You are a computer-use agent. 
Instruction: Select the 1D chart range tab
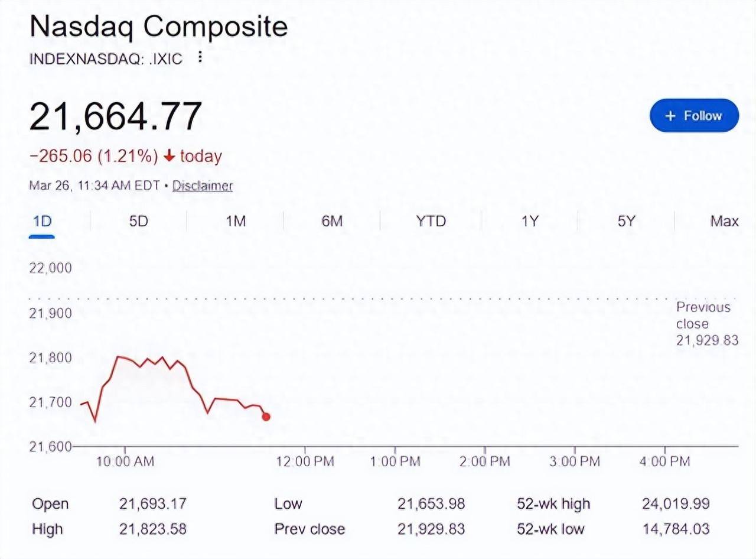click(x=42, y=222)
